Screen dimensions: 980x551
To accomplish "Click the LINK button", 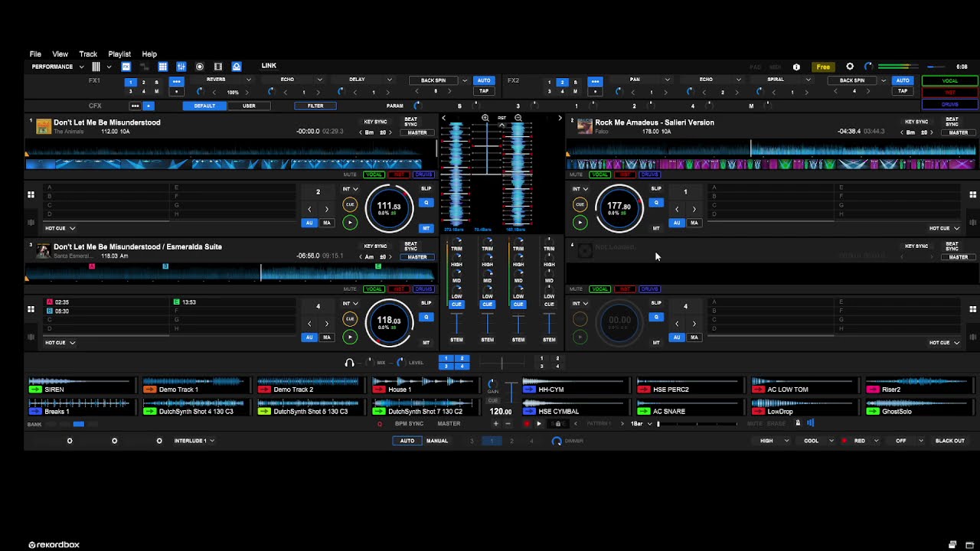I will [269, 66].
